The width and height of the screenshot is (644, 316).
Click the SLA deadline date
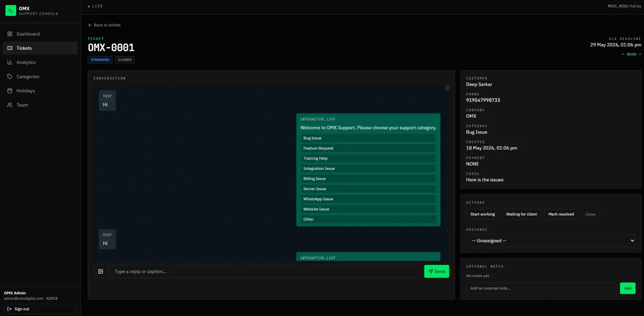pos(615,45)
